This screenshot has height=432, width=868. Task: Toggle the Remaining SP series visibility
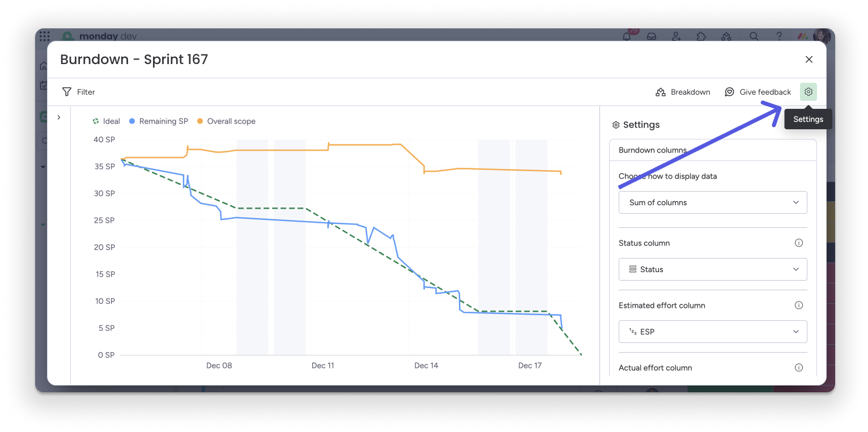click(x=158, y=121)
